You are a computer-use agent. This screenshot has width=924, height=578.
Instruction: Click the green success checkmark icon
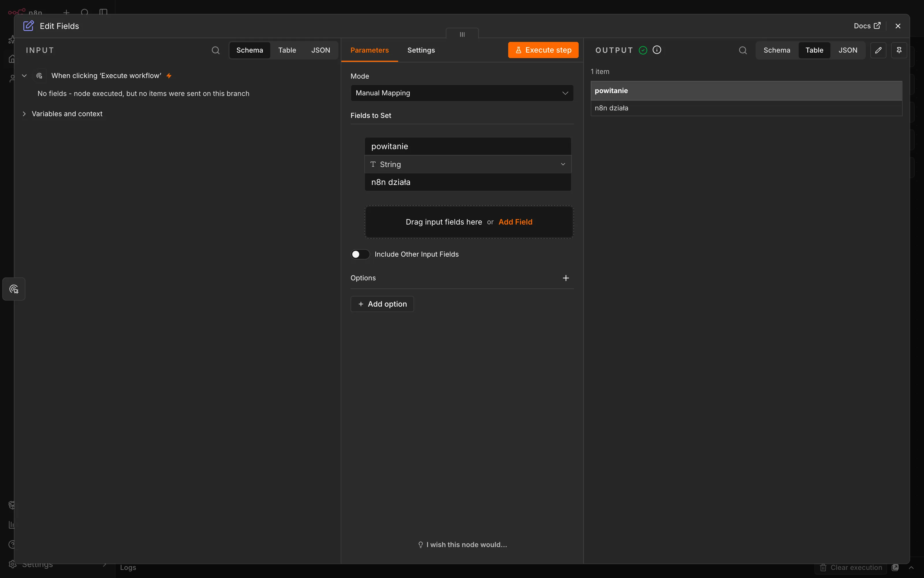point(643,50)
